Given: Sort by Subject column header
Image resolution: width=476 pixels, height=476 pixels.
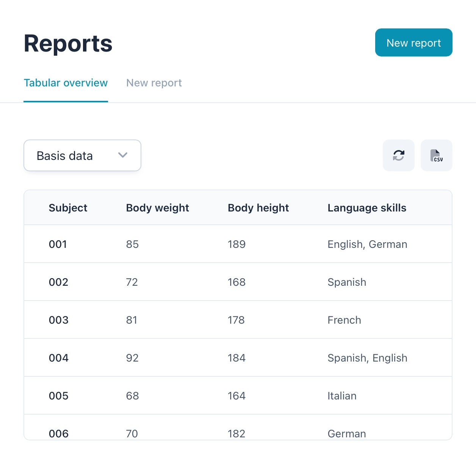Looking at the screenshot, I should click(68, 208).
